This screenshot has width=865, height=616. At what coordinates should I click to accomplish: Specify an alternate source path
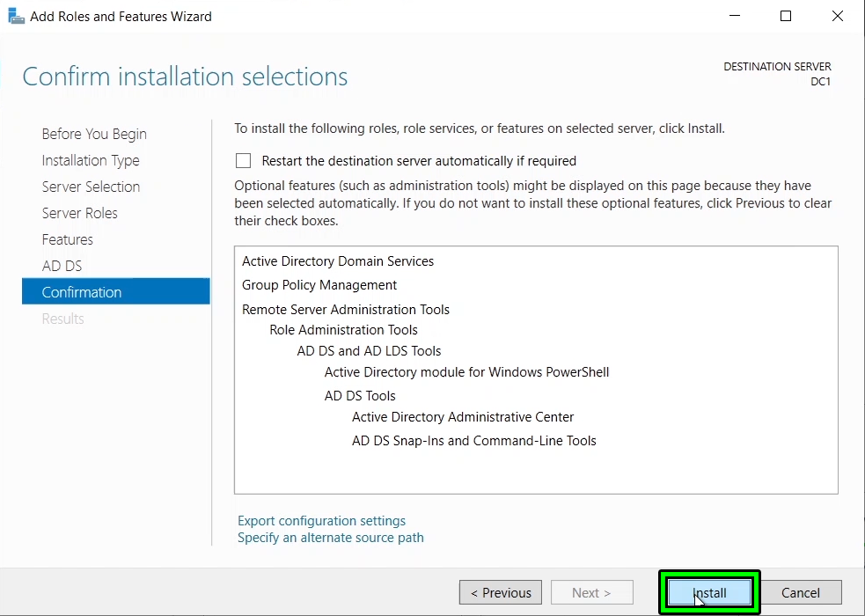[330, 538]
